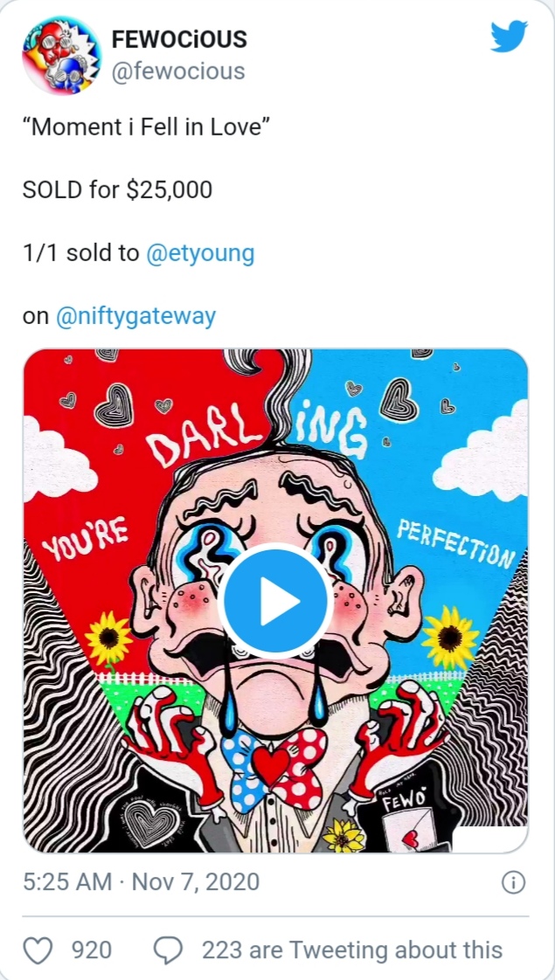View 223 are Tweeting about this
The image size is (555, 980).
352,950
